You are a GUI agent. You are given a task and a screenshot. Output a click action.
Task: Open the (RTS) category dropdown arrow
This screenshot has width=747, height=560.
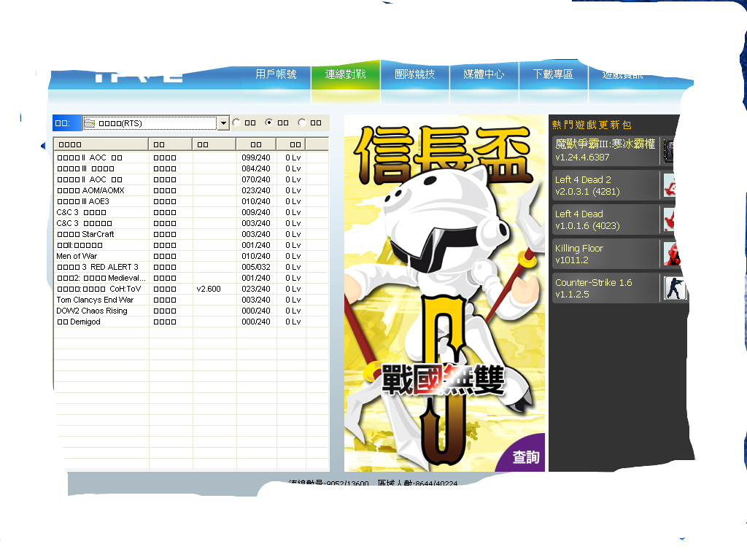tap(223, 123)
